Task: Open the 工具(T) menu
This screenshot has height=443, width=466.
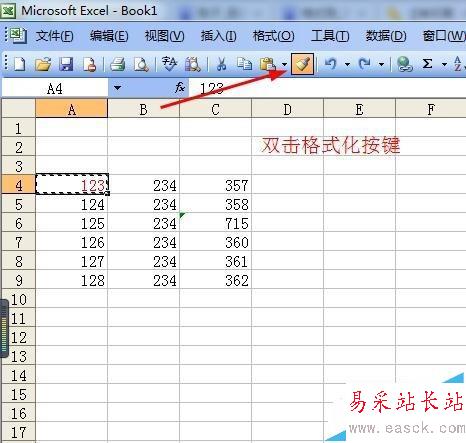Action: (x=330, y=36)
